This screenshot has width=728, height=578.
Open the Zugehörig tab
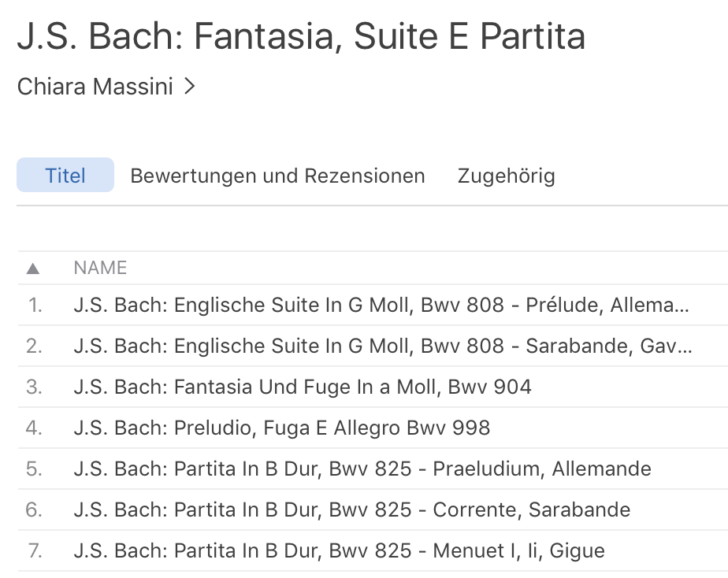[506, 176]
